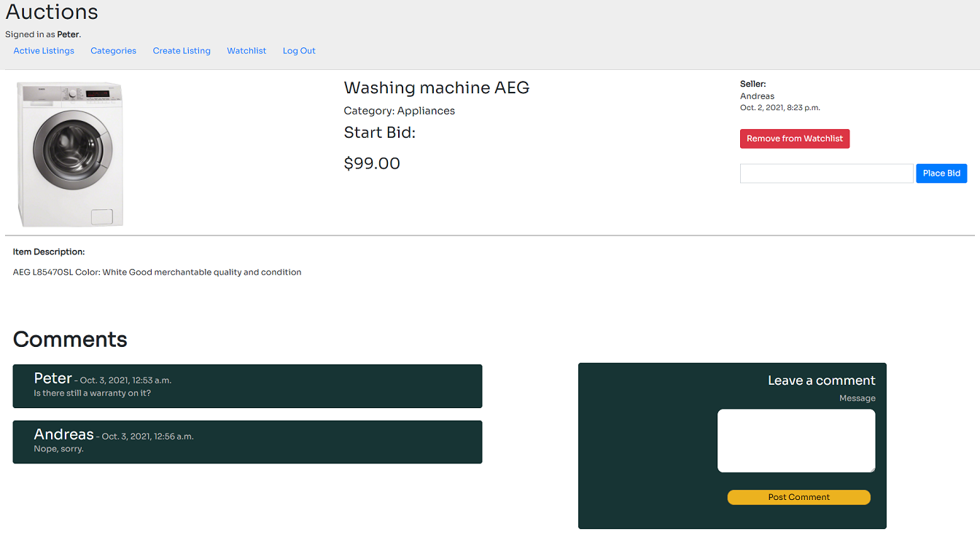This screenshot has height=551, width=980.
Task: Go to Categories in the navigation
Action: [113, 51]
